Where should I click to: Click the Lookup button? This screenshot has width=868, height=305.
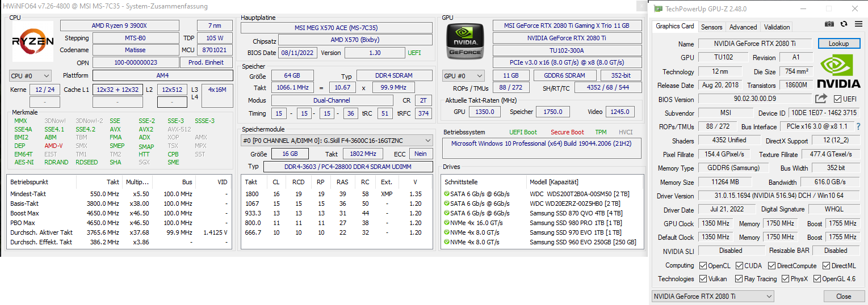838,44
